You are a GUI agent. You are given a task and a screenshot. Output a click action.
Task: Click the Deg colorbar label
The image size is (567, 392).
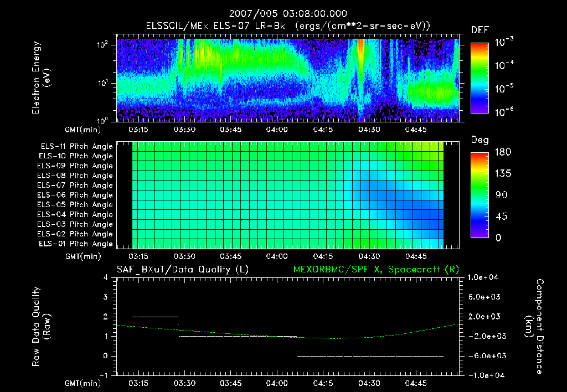pos(480,140)
